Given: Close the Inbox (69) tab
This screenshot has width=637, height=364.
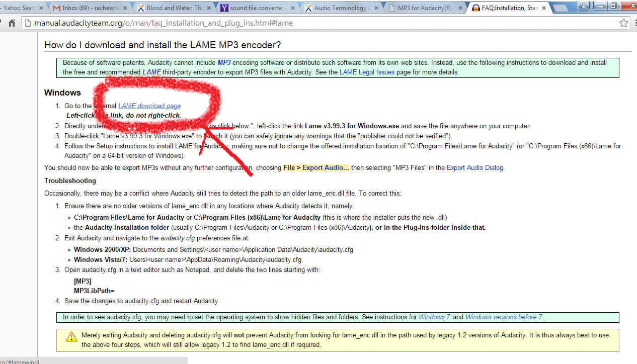Looking at the screenshot, I should click(x=125, y=8).
